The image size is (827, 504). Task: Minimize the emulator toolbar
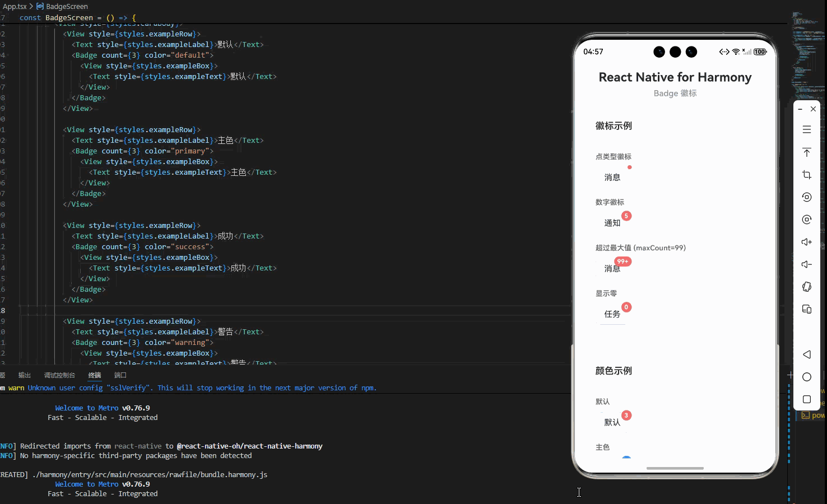[x=800, y=109]
